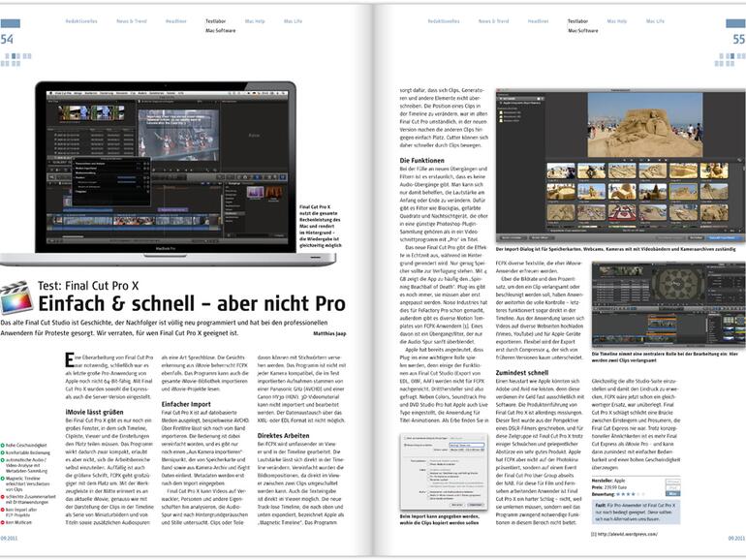
Task: Click the 'Einfacher Import' subheading
Action: pos(186,404)
